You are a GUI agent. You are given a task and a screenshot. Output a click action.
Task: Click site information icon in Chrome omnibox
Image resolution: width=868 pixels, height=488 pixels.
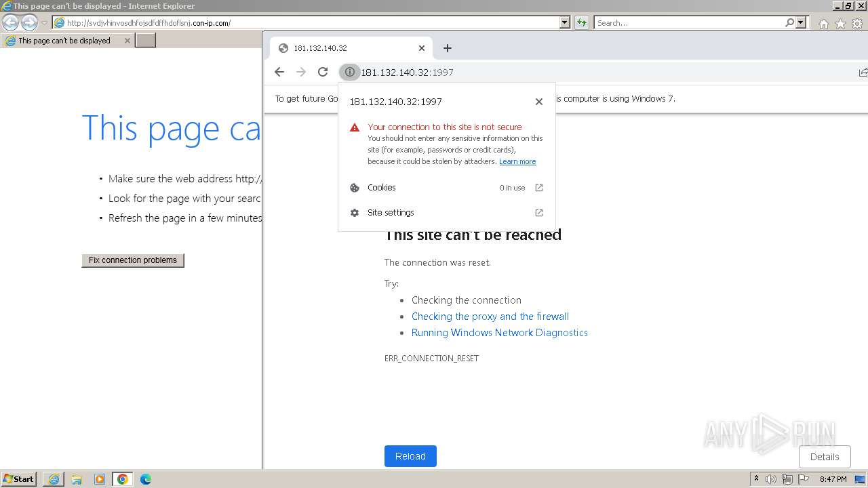tap(349, 72)
